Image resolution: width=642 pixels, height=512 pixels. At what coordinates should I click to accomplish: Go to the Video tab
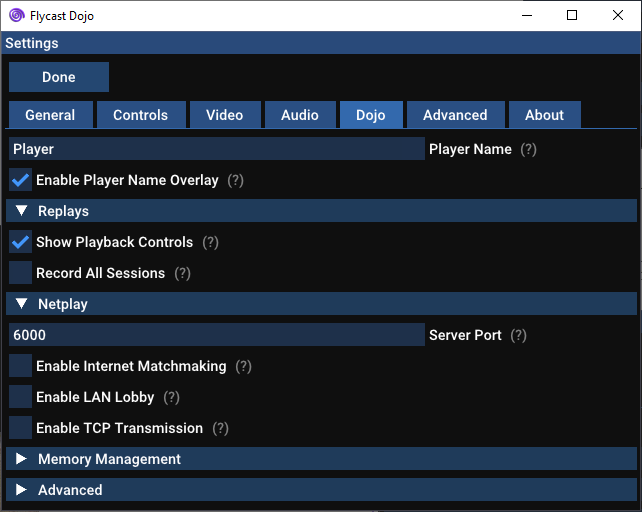pos(225,115)
